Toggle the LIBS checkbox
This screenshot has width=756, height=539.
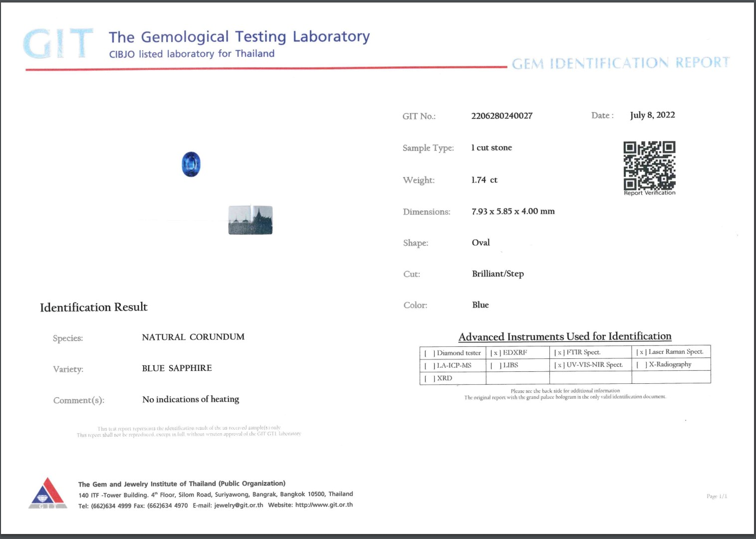(x=496, y=365)
